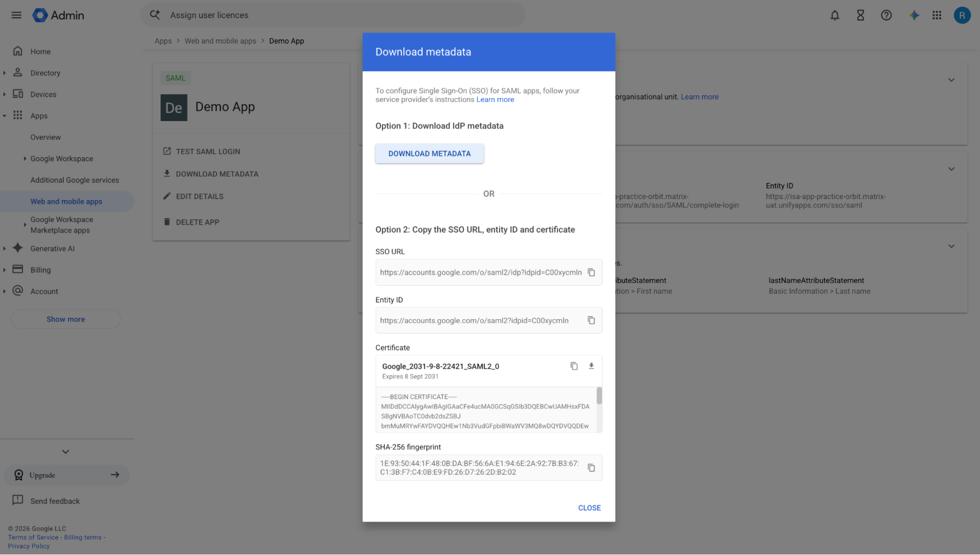The width and height of the screenshot is (980, 555).
Task: Click Web and mobile apps breadcrumb
Action: point(220,41)
